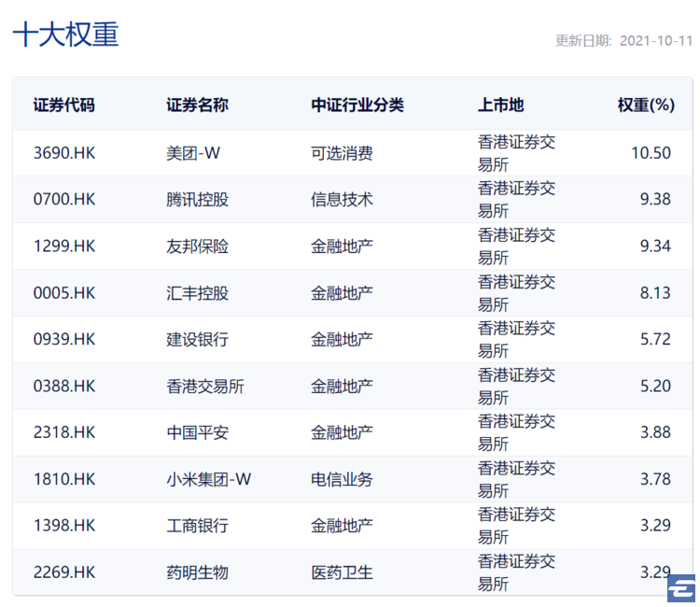Select stock code 0939.HK
This screenshot has width=700, height=607.
pyautogui.click(x=64, y=340)
